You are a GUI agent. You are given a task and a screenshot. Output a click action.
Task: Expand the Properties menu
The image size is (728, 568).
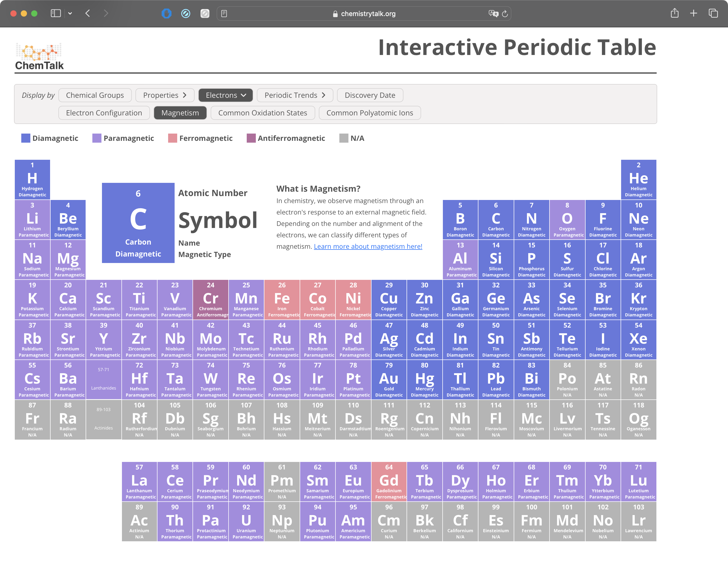click(x=165, y=95)
